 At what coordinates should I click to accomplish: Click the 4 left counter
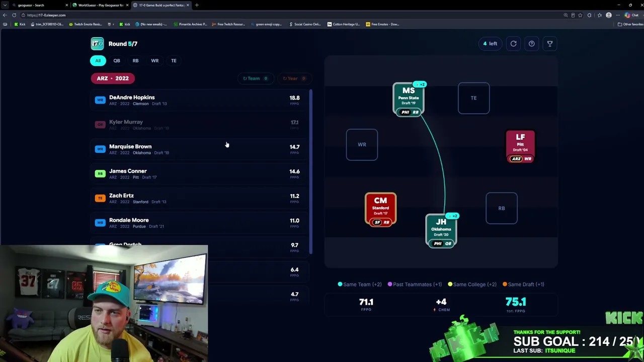tap(490, 44)
